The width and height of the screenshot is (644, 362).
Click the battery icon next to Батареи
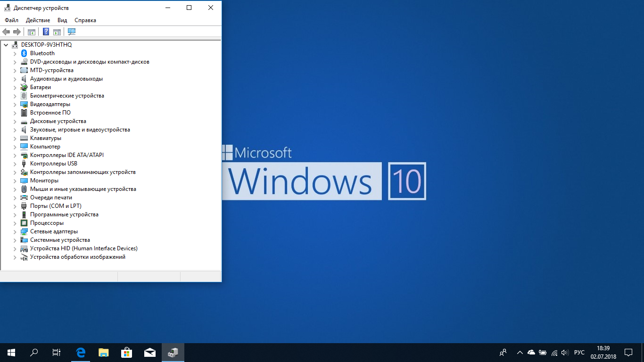[24, 87]
